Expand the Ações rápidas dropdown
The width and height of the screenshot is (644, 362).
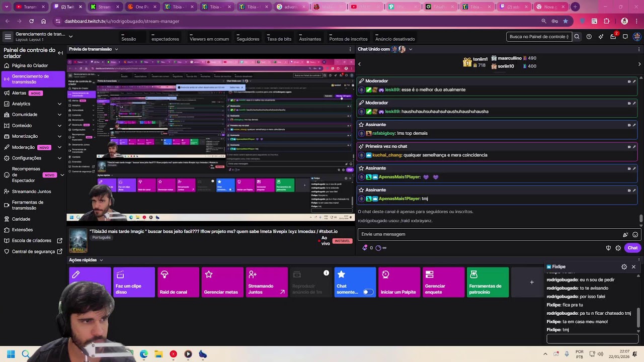click(x=101, y=260)
